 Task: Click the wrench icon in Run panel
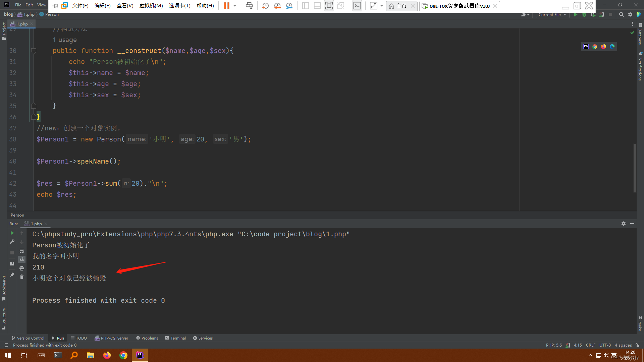click(12, 242)
